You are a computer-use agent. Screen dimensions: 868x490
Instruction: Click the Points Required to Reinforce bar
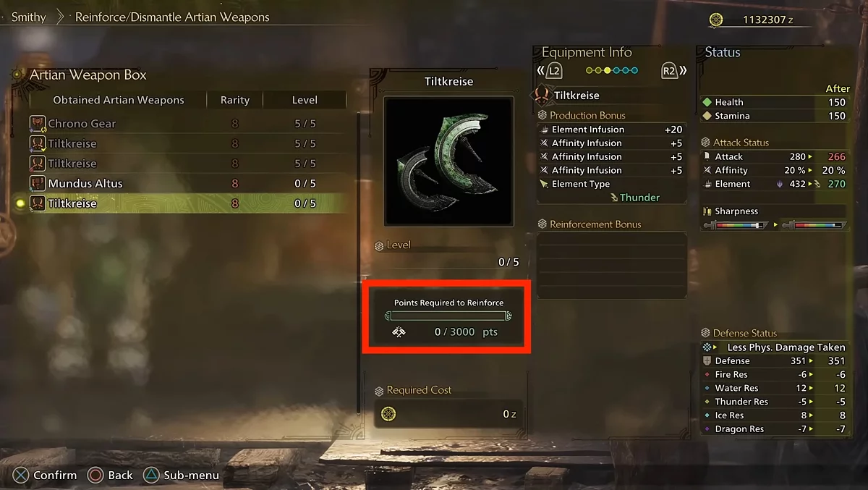tap(448, 316)
